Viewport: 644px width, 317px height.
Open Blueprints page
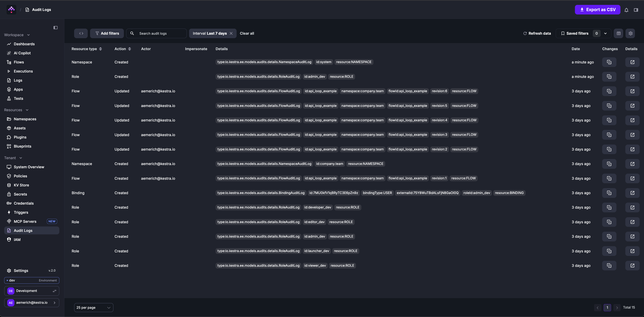(x=32, y=146)
